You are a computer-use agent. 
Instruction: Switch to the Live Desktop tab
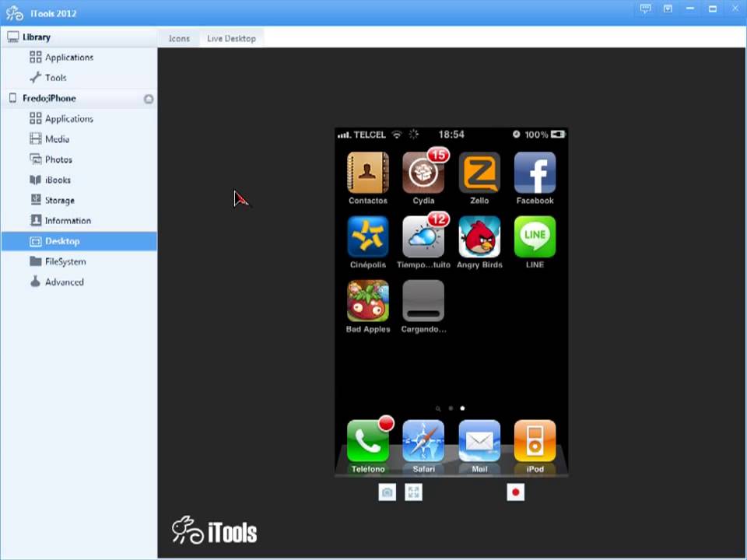point(232,39)
